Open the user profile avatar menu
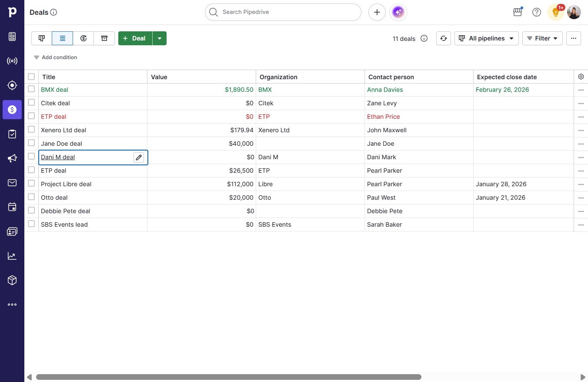The width and height of the screenshot is (588, 382). point(574,12)
